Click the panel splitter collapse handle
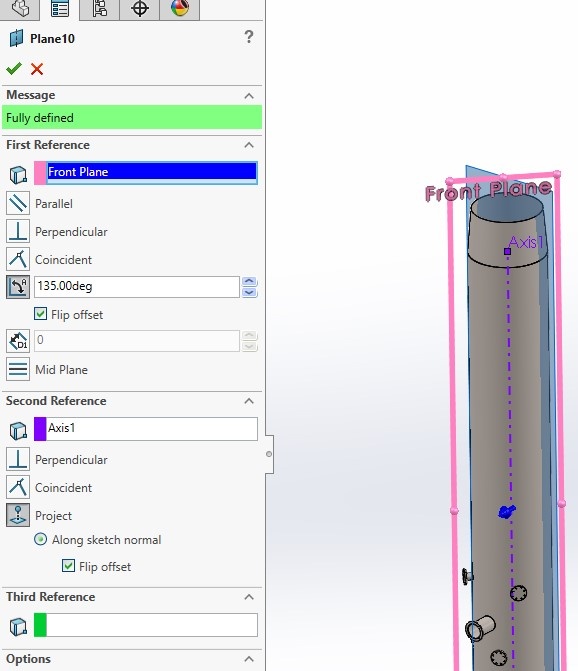Viewport: 578px width, 671px height. point(269,454)
